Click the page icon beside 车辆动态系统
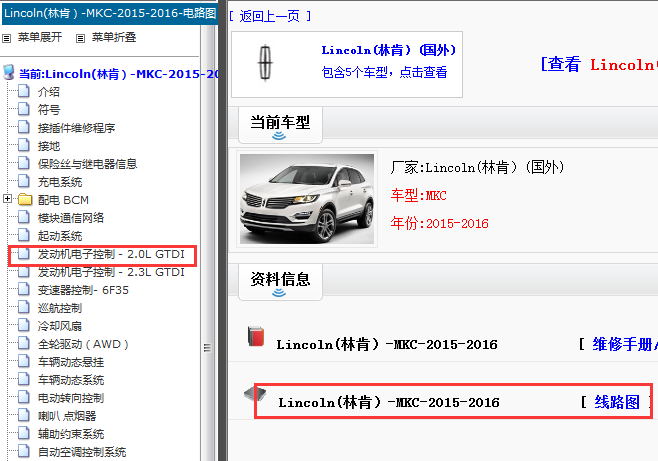This screenshot has width=658, height=461. point(24,380)
